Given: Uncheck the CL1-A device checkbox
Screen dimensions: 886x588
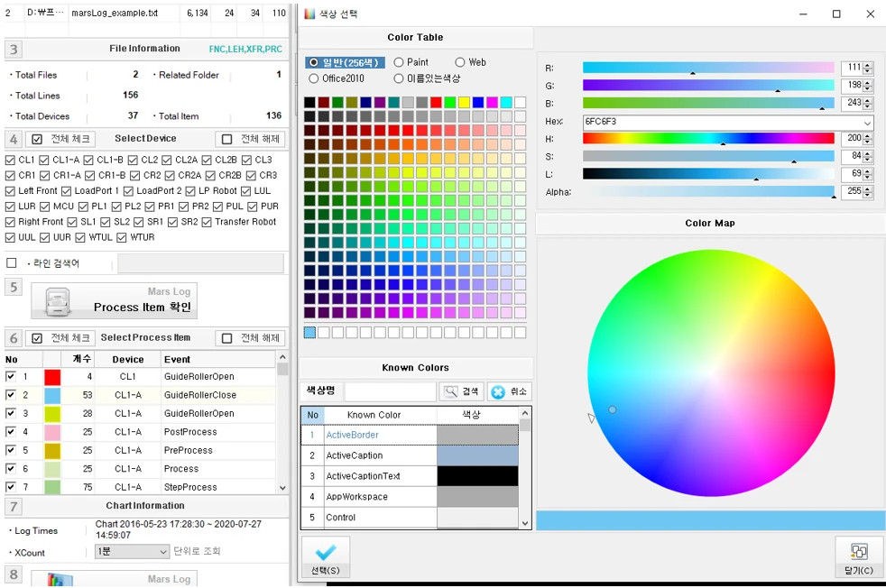Looking at the screenshot, I should point(44,161).
